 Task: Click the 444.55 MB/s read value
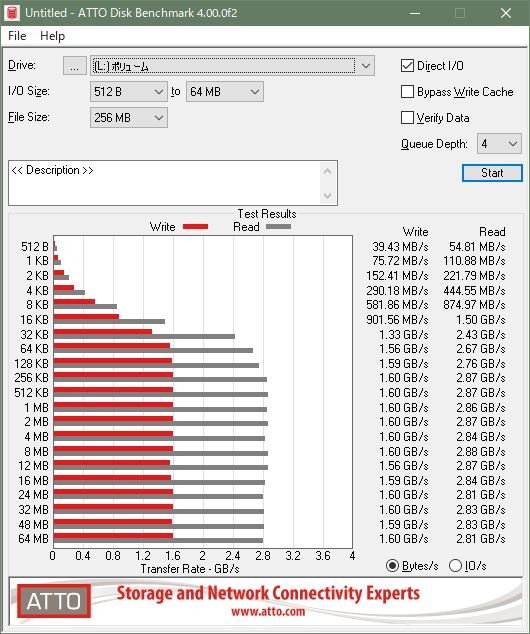pos(474,291)
